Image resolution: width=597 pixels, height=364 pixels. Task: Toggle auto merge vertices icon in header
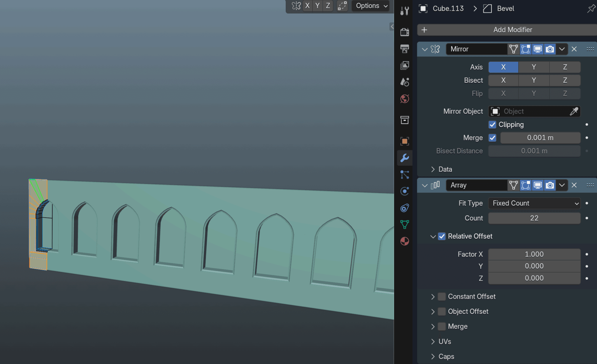(x=342, y=6)
